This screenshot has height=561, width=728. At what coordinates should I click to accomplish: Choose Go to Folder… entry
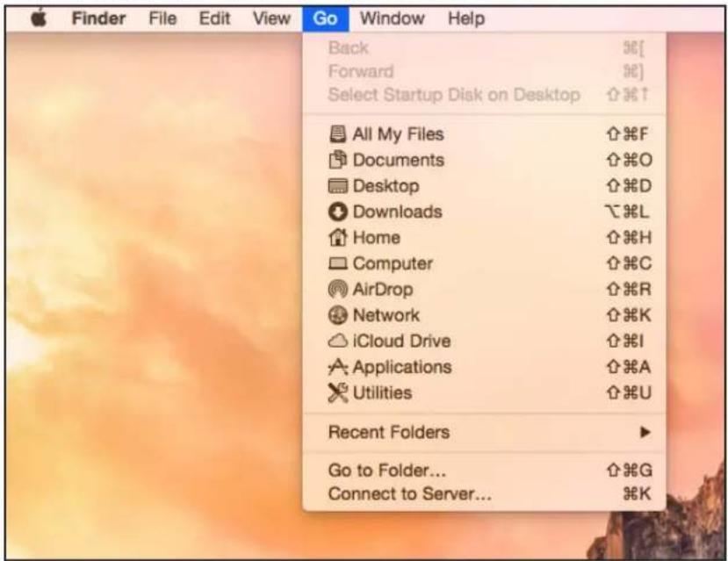point(484,471)
